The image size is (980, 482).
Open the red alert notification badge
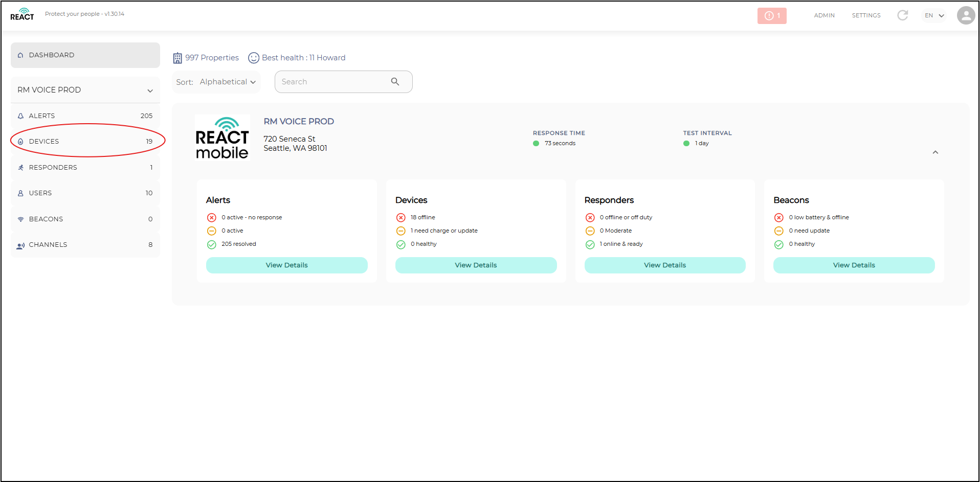(x=772, y=16)
